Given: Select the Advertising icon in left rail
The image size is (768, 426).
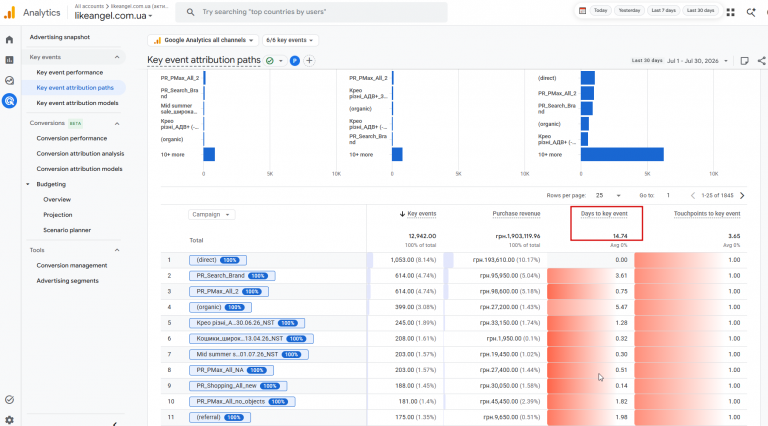Looking at the screenshot, I should pyautogui.click(x=9, y=101).
